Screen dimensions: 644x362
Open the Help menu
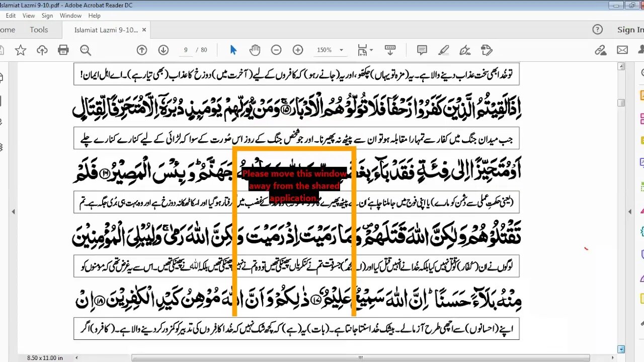click(95, 16)
